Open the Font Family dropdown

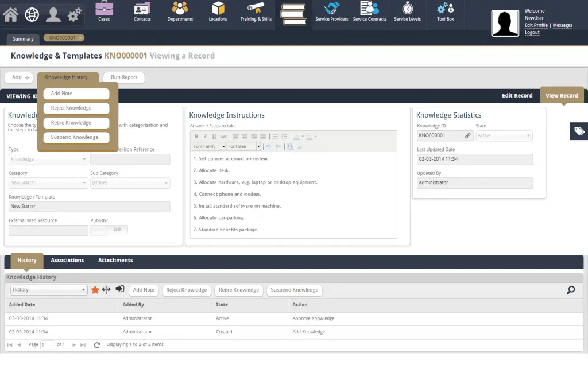tap(209, 146)
